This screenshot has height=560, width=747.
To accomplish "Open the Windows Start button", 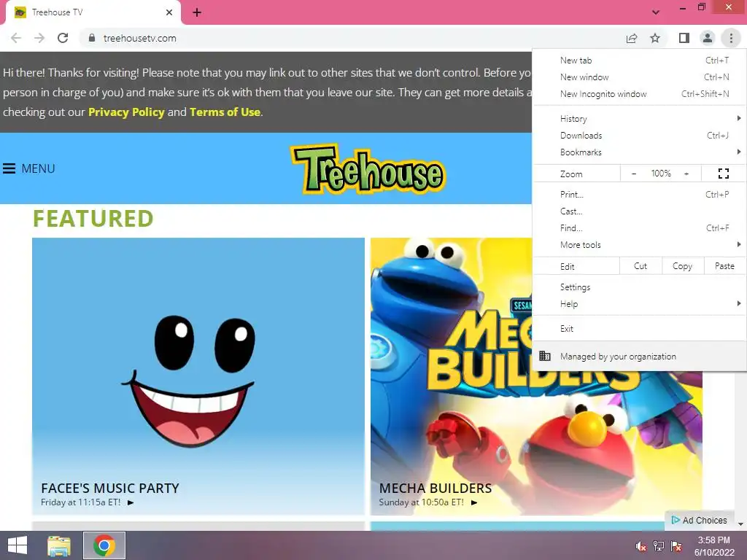I will (18, 545).
